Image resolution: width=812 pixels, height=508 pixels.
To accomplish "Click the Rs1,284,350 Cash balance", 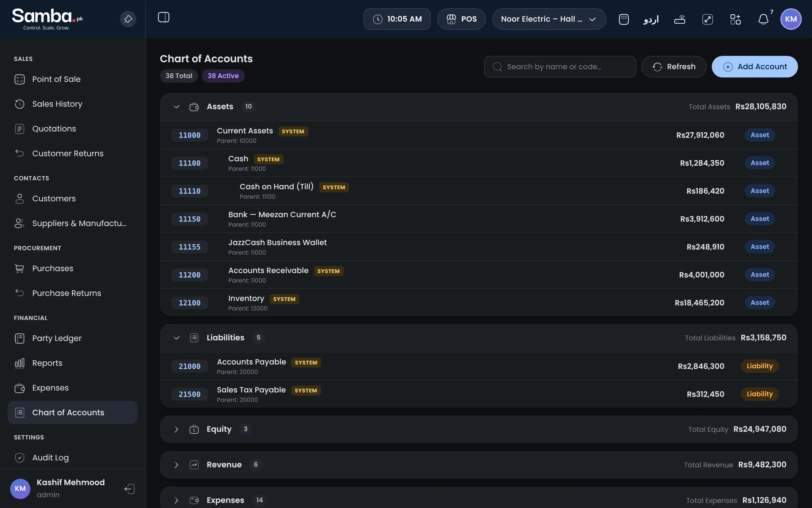I will (702, 163).
